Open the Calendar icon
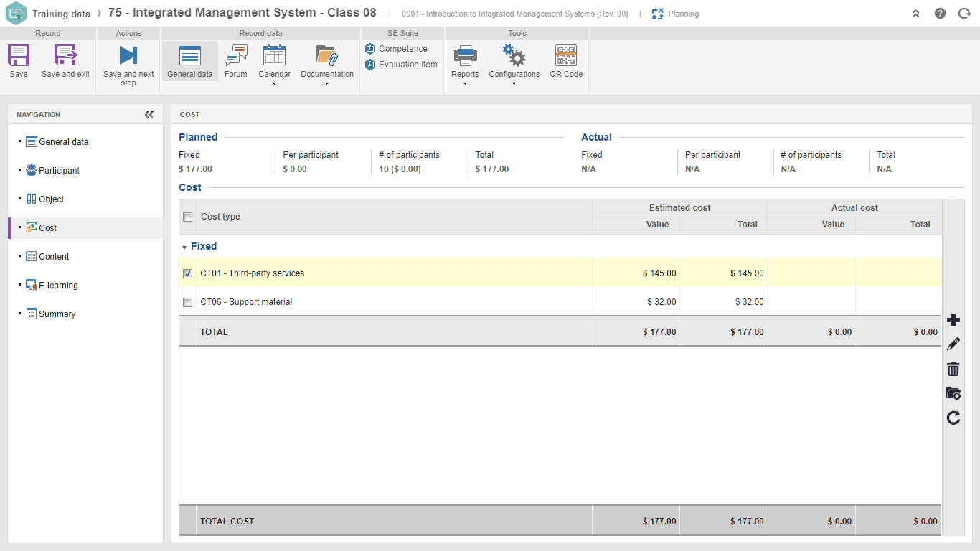 coord(274,55)
